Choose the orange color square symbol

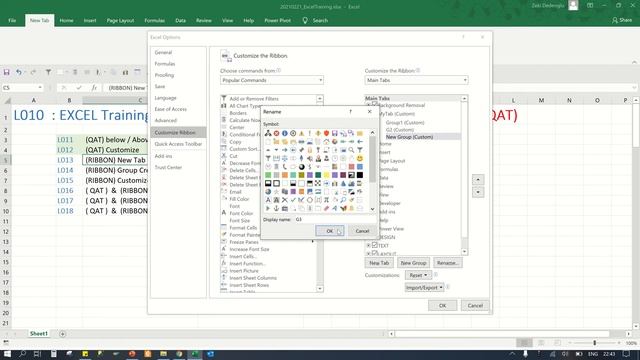[285, 175]
